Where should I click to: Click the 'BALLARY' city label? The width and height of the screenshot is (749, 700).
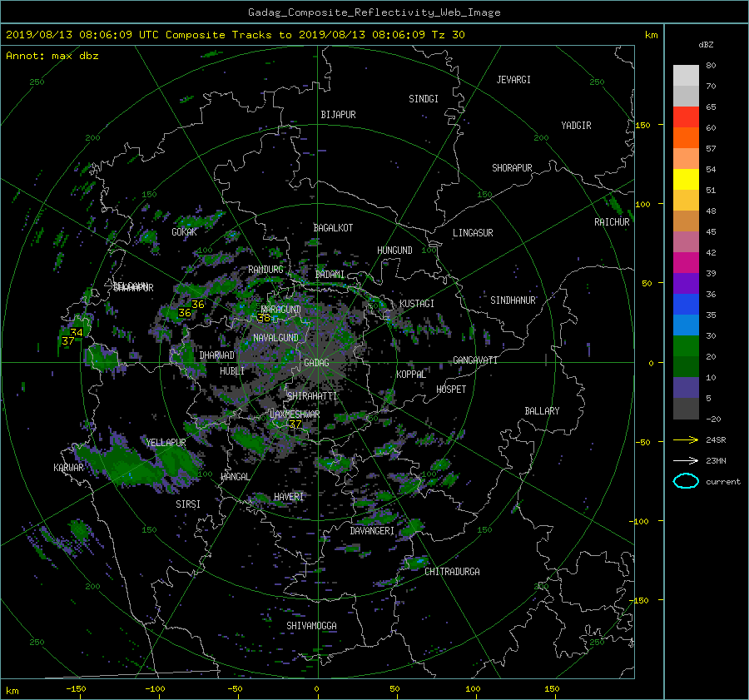pos(542,411)
